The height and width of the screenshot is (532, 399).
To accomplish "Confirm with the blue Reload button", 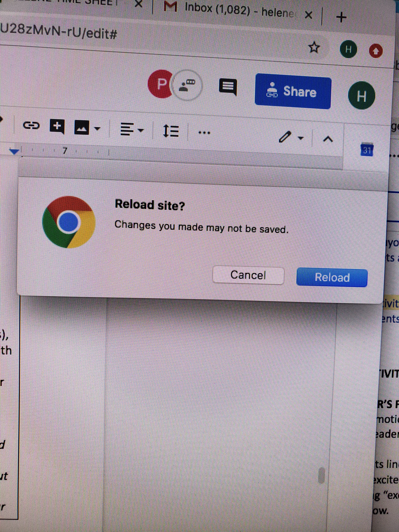I will 332,278.
